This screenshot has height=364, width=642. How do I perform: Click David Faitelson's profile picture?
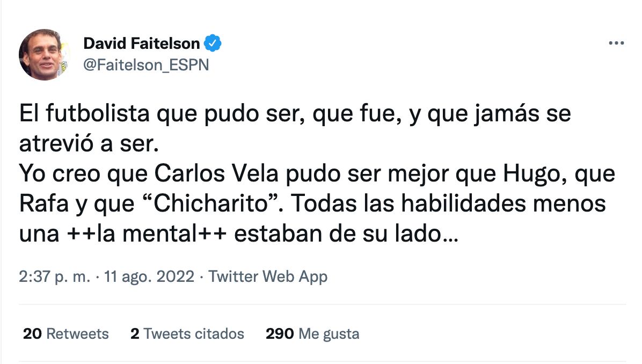(x=45, y=54)
